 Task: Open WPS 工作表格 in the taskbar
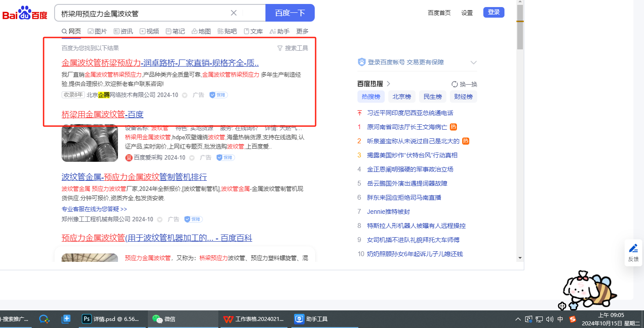[x=254, y=319]
